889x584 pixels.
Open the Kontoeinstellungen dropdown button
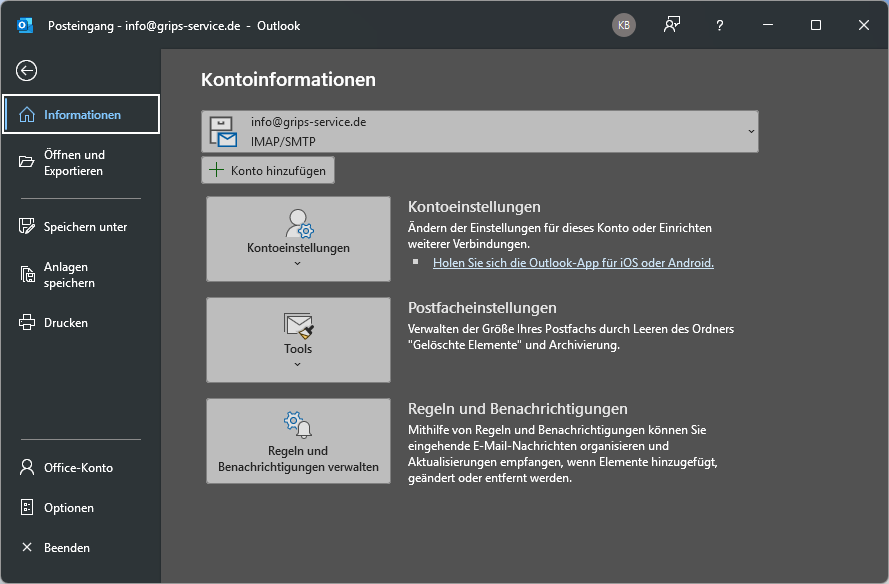click(x=298, y=239)
